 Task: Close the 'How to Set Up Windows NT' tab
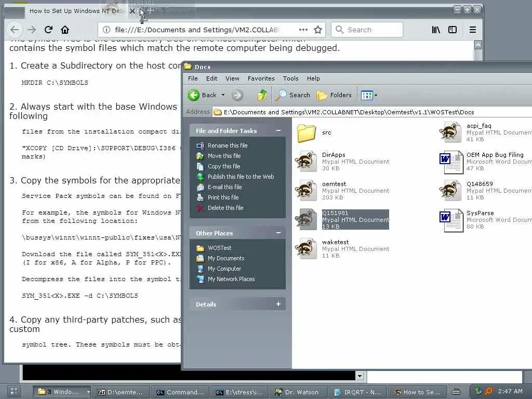(132, 11)
